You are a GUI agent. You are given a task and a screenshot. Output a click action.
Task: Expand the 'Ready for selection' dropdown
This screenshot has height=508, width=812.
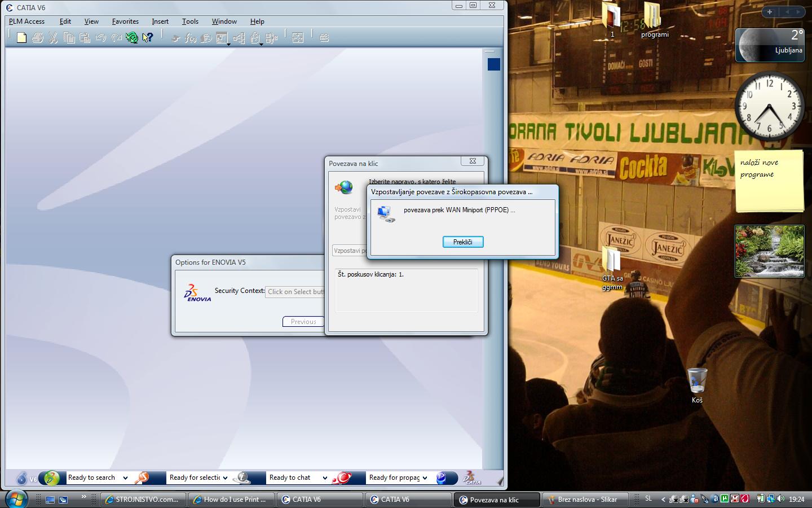pos(225,478)
